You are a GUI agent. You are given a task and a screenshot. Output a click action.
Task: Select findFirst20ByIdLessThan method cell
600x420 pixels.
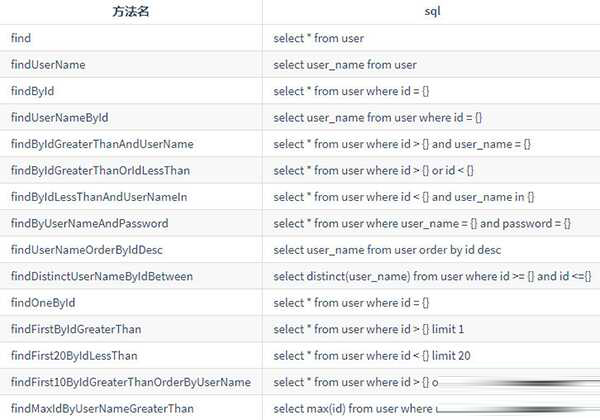tap(74, 355)
